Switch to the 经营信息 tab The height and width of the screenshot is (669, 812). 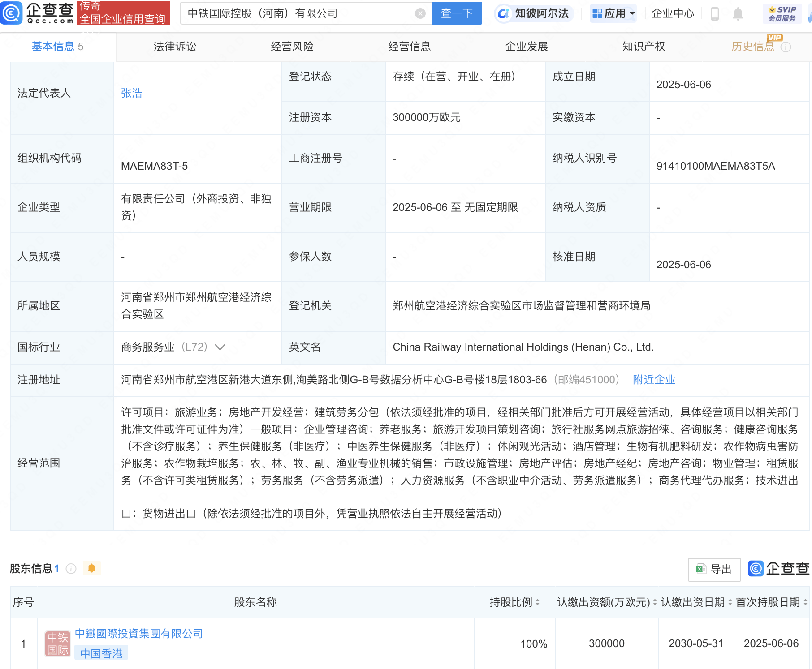click(410, 47)
